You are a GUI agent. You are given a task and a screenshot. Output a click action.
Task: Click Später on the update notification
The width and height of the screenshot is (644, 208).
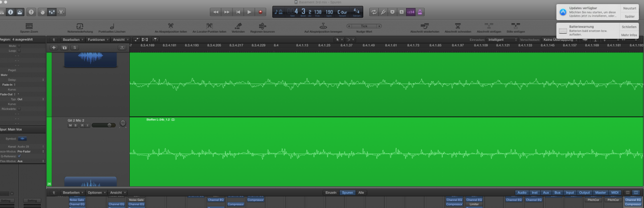point(629,17)
